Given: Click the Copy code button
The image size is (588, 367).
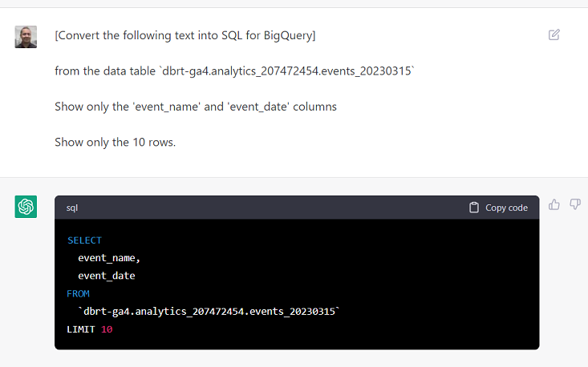Looking at the screenshot, I should tap(498, 208).
